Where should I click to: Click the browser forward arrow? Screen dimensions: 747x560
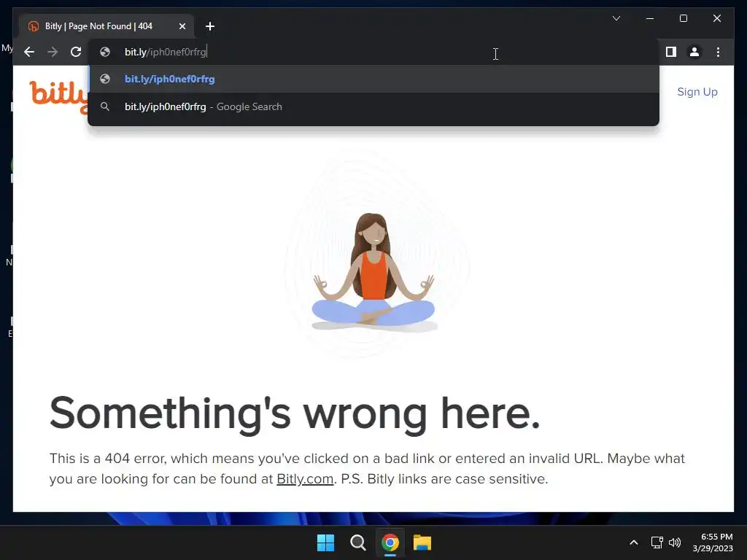[53, 52]
